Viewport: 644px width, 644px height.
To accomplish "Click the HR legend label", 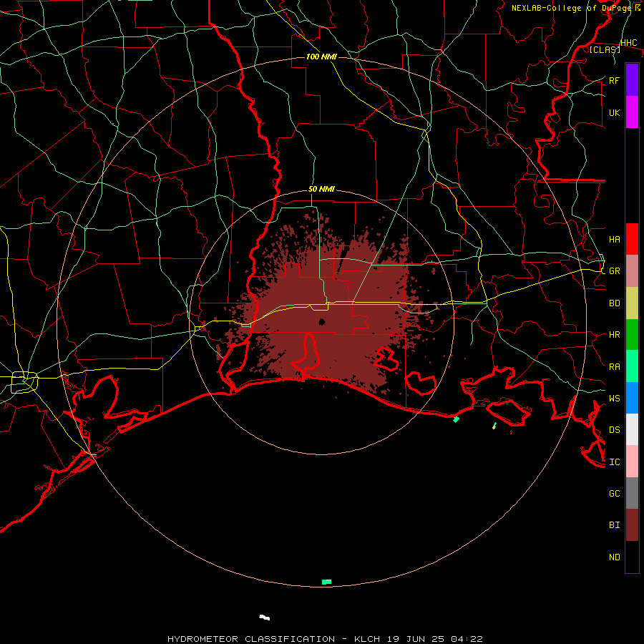I will pyautogui.click(x=614, y=335).
